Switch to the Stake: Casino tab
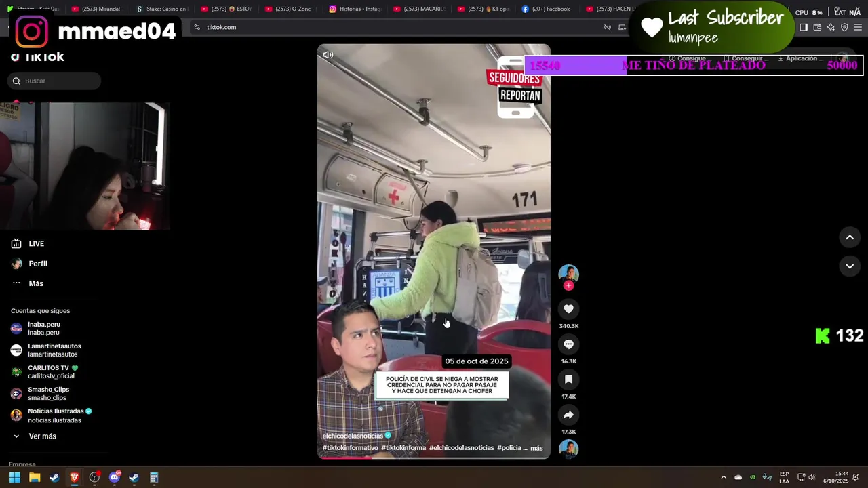 pyautogui.click(x=161, y=9)
